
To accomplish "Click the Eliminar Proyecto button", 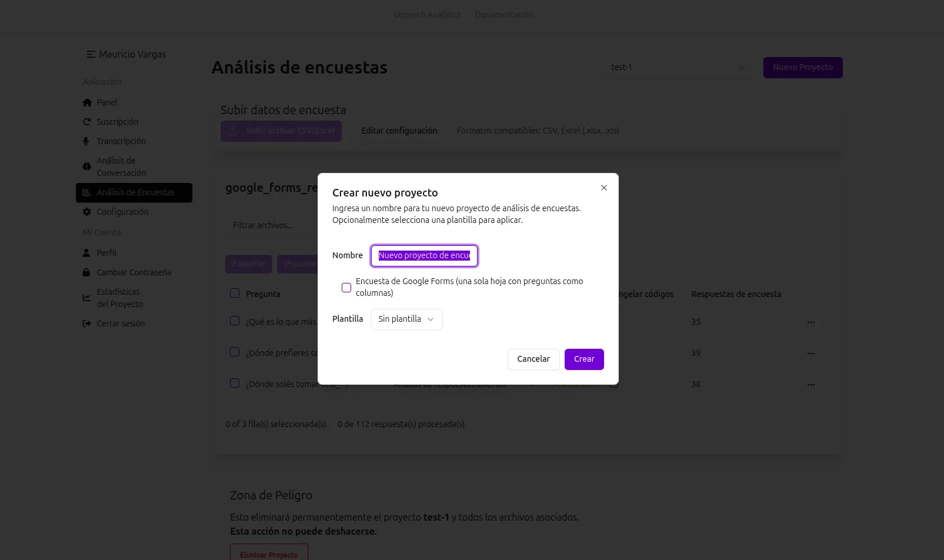I will tap(268, 554).
